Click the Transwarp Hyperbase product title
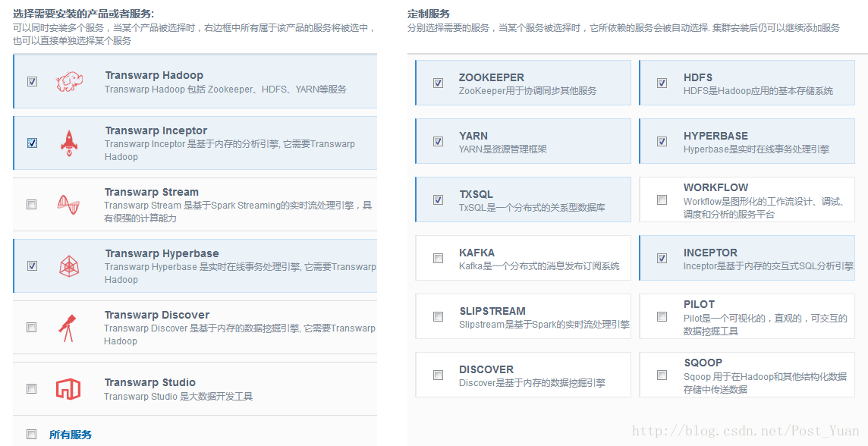Viewport: 868px width, 446px height. pyautogui.click(x=162, y=253)
